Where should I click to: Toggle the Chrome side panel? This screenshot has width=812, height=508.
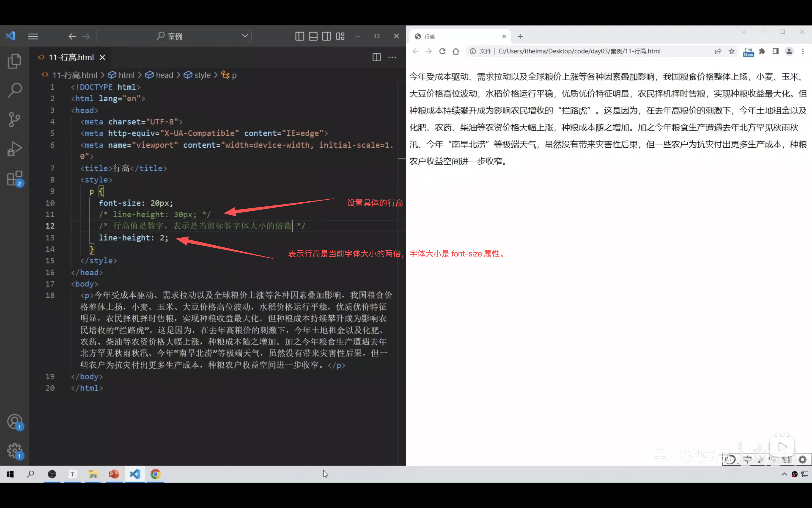point(776,51)
